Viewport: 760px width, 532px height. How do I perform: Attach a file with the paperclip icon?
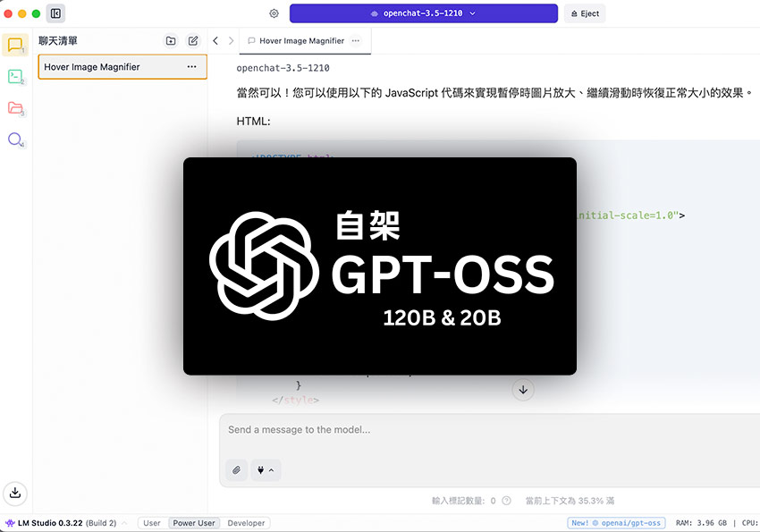click(237, 470)
